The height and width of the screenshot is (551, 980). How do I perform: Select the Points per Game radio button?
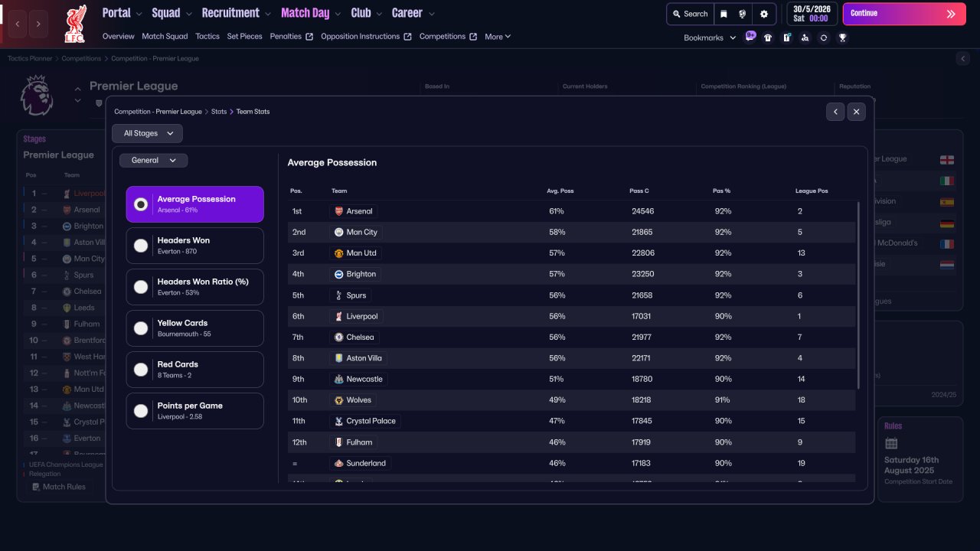[x=141, y=411]
